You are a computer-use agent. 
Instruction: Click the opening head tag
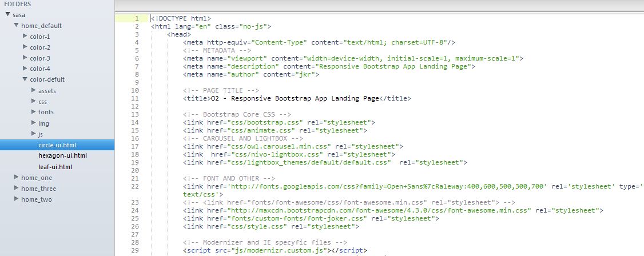pos(178,34)
